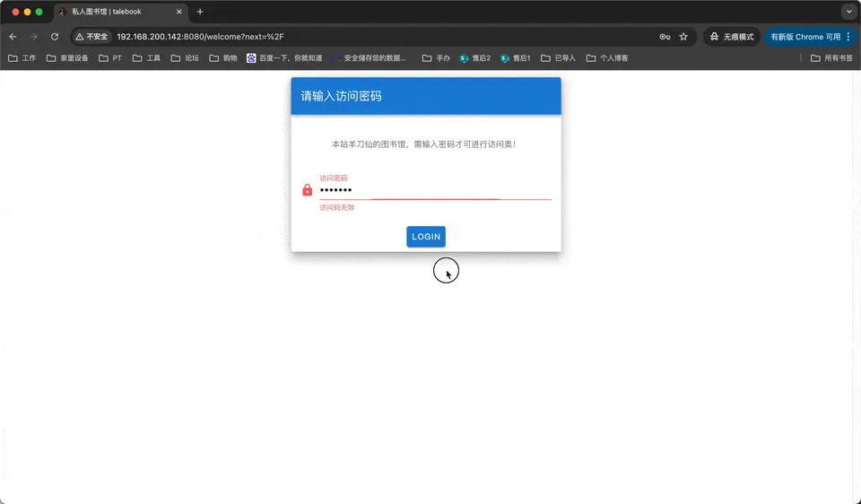
Task: Reload the page with the refresh icon
Action: 55,37
